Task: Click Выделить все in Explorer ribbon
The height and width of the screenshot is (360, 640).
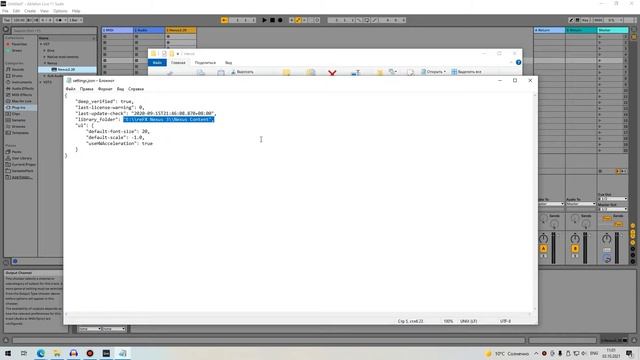Action: point(467,72)
